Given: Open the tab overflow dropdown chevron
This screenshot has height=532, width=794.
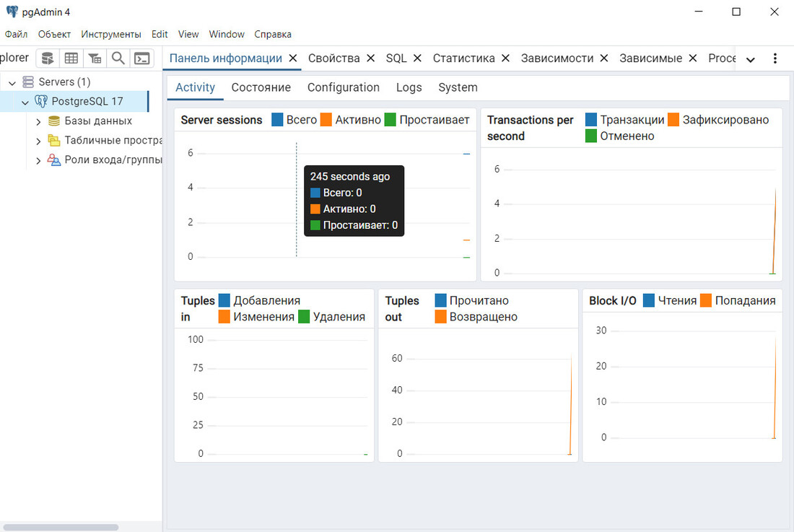Looking at the screenshot, I should (751, 59).
